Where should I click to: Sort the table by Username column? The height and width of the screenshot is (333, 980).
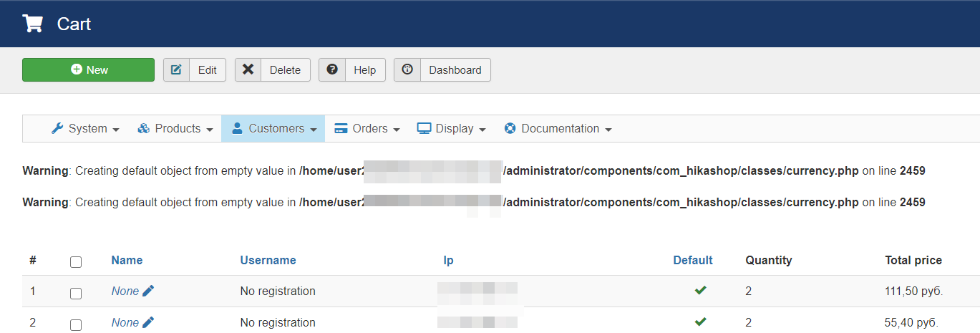[268, 261]
